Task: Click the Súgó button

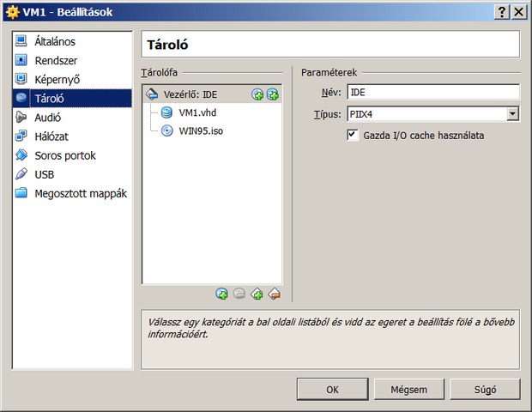Action: 485,390
